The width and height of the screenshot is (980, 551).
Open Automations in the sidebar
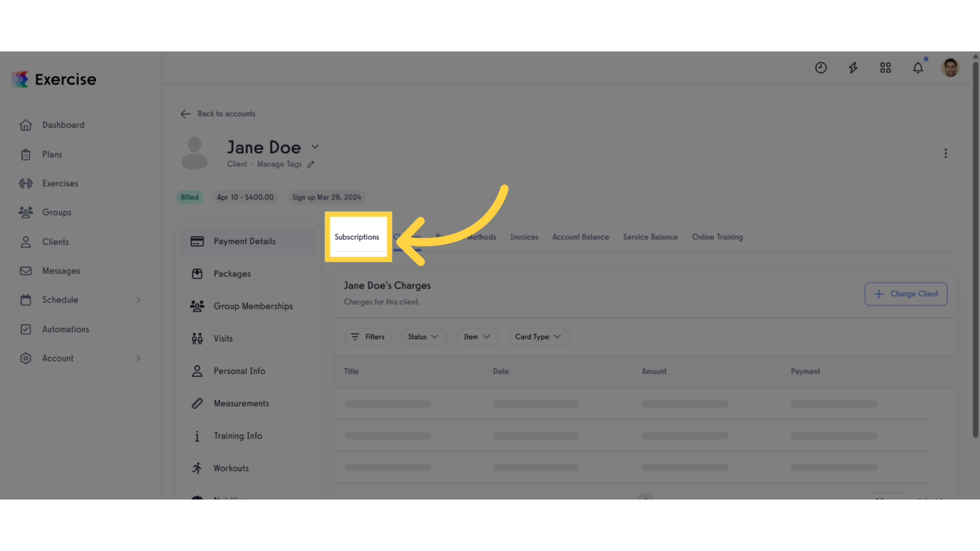[65, 329]
